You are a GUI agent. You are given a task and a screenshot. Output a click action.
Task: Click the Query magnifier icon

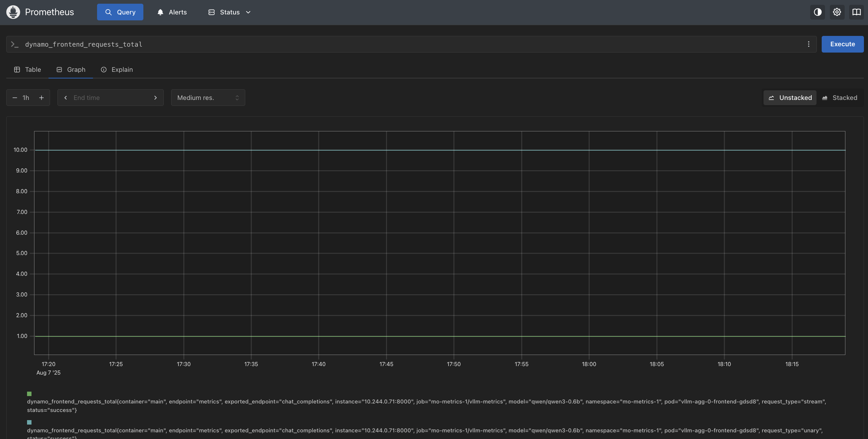tap(109, 12)
